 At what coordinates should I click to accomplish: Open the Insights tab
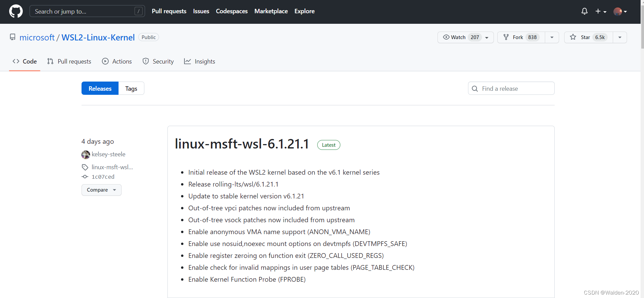200,62
